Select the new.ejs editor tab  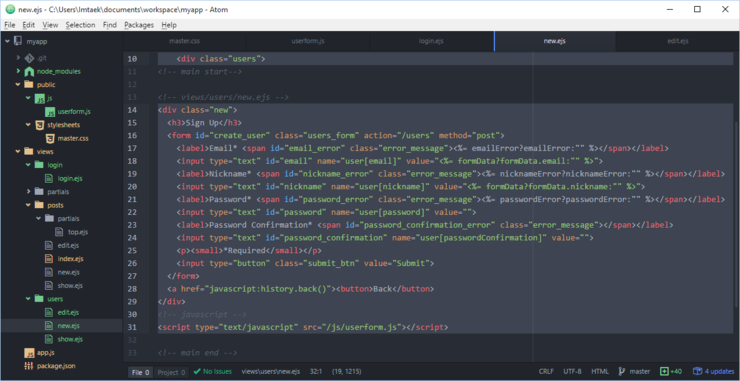[555, 41]
